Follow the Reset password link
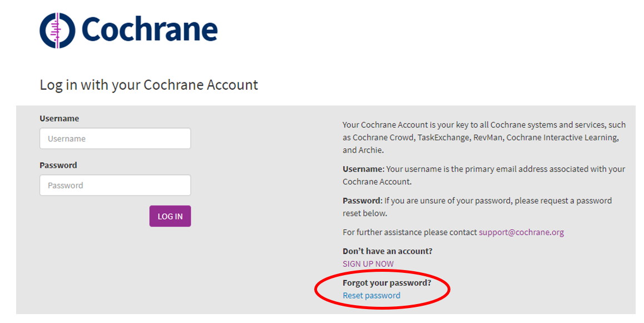Viewport: 644px width, 323px height. [x=371, y=295]
